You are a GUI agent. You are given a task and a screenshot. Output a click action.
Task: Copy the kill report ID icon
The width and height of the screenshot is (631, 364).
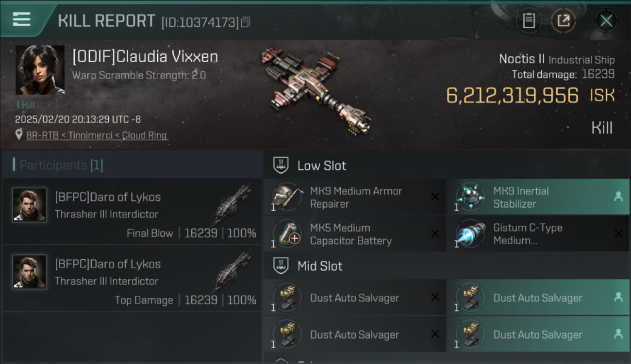pos(245,22)
